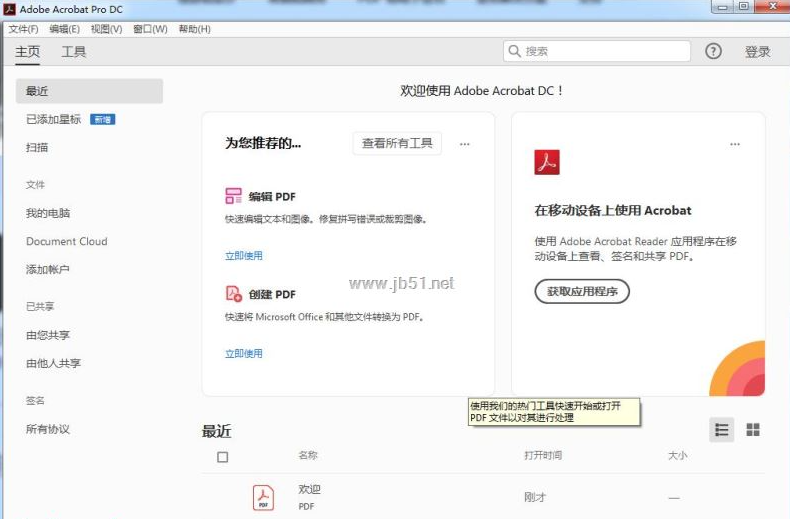The width and height of the screenshot is (790, 519).
Task: Select 由您共享 in the sidebar
Action: (x=48, y=335)
